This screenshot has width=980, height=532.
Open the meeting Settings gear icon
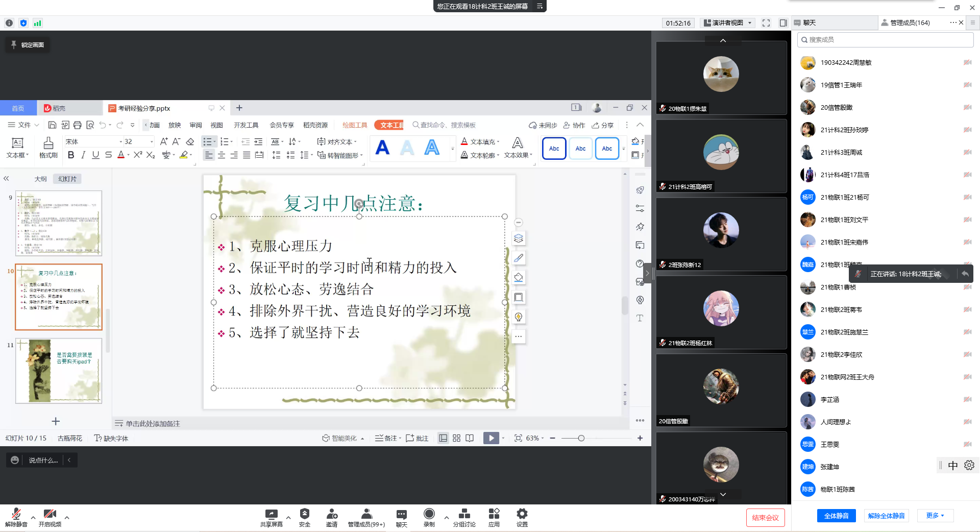(x=522, y=514)
